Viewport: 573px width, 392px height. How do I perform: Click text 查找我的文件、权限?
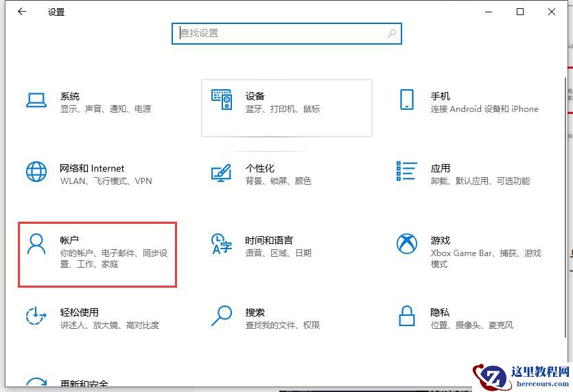[283, 325]
